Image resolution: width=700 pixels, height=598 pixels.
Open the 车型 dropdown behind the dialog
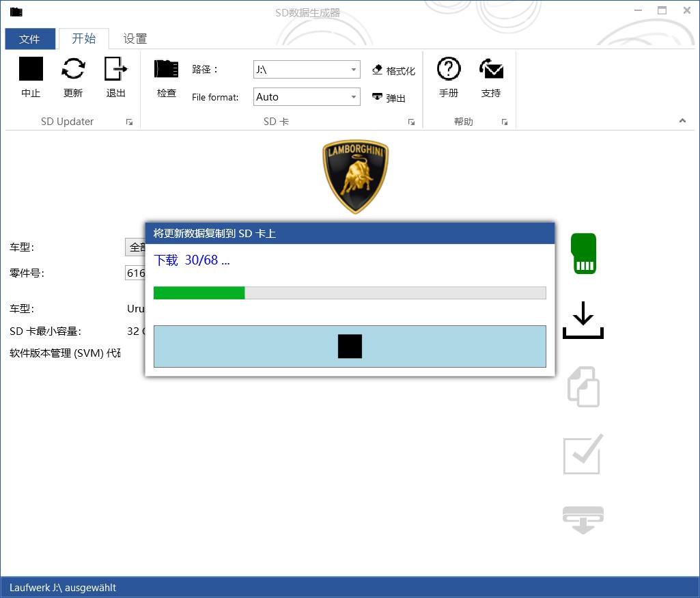(135, 247)
